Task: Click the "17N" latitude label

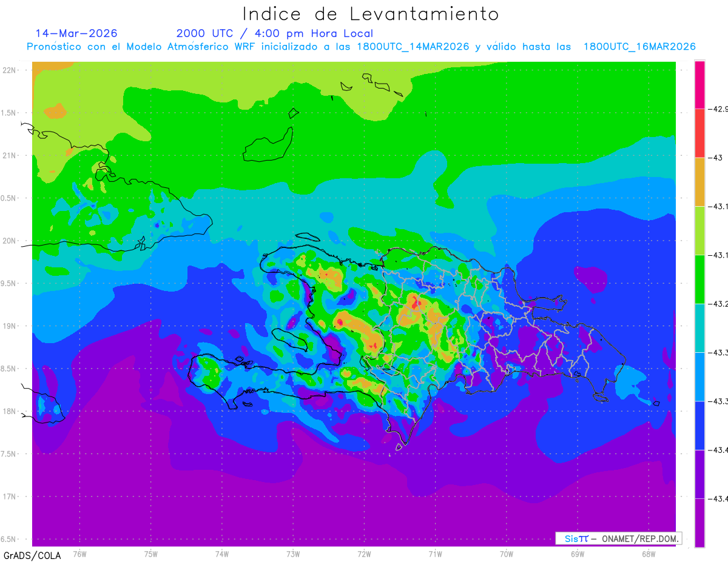Action: click(x=10, y=497)
